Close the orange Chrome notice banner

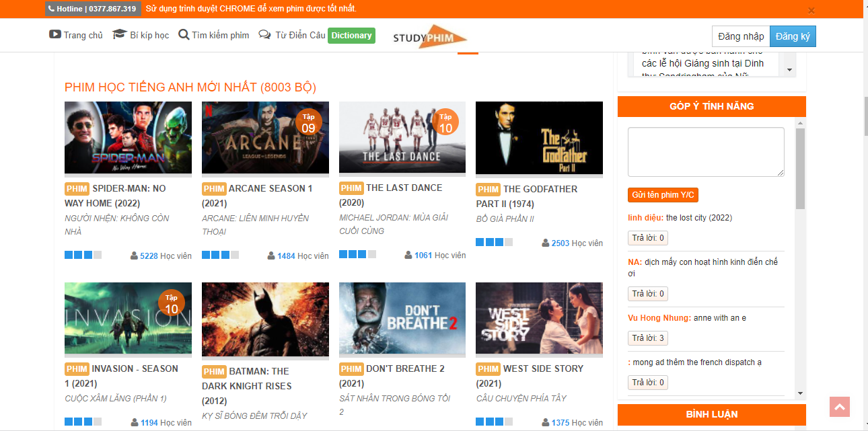(811, 10)
